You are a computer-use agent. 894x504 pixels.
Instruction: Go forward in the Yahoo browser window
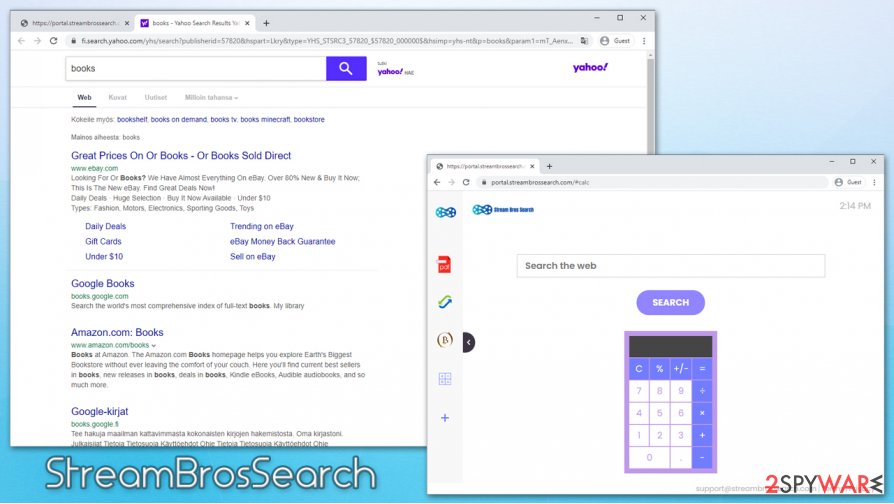point(38,41)
